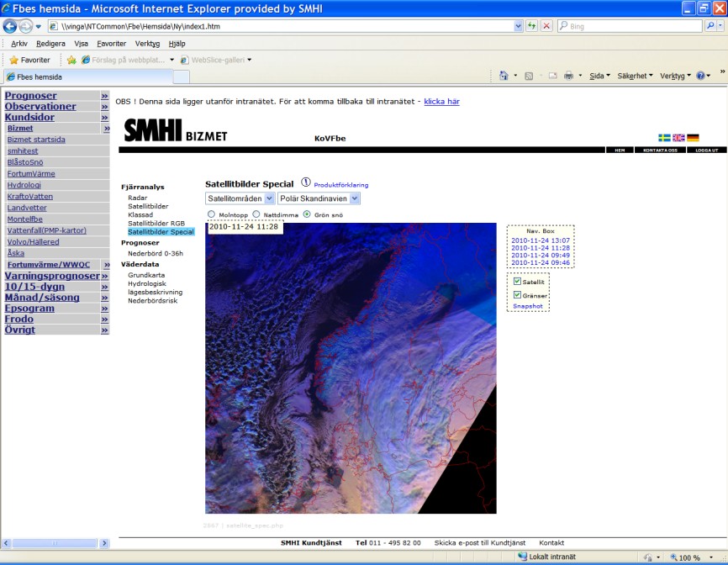Viewport: 728px width, 565px height.
Task: Click the KONTAKTA OSS button
Action: (660, 150)
